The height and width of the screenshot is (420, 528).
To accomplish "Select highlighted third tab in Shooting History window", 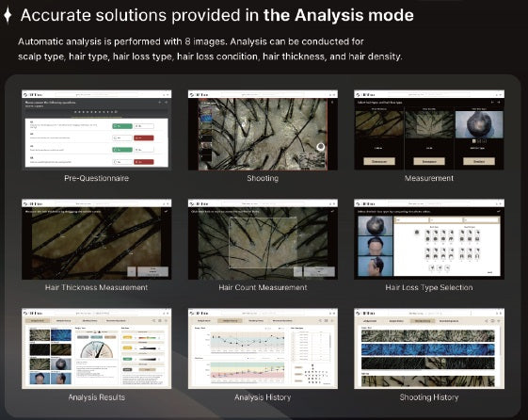I will 423,321.
